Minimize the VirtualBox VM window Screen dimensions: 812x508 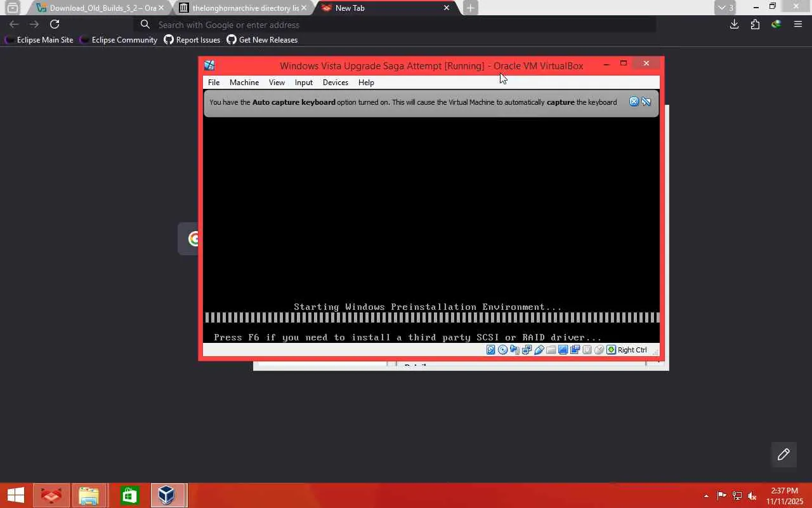606,64
